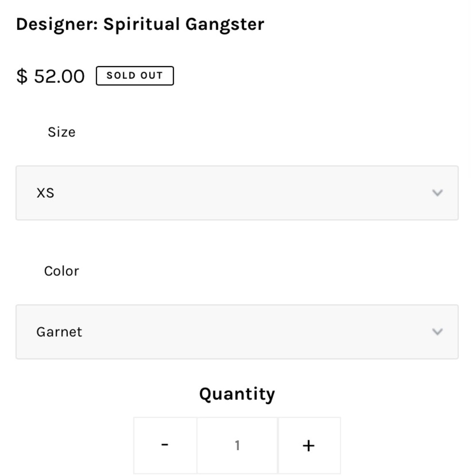Open the Color dropdown showing Garnet
Viewport: 476px width, 476px height.
tap(237, 332)
